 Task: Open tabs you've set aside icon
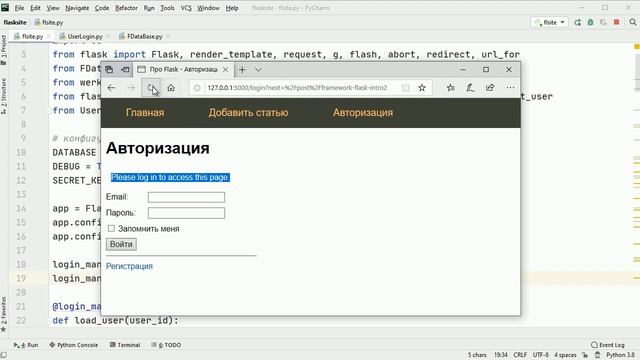pos(109,70)
